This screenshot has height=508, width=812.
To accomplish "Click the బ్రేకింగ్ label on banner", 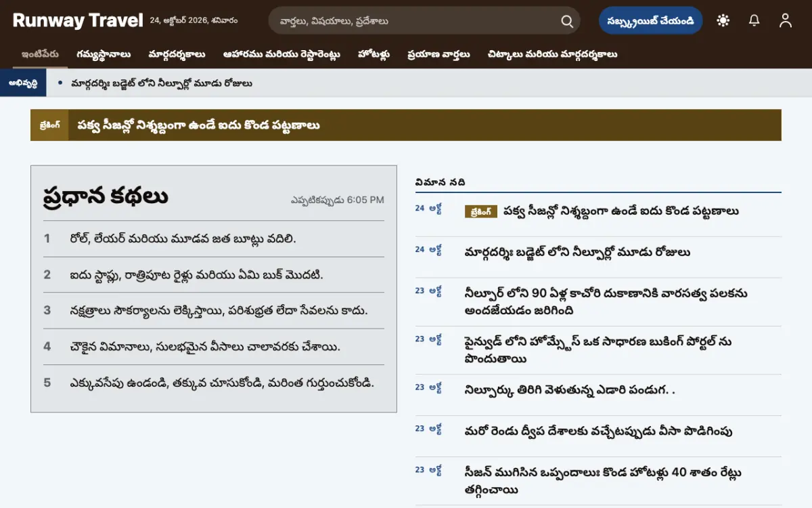I will coord(49,125).
